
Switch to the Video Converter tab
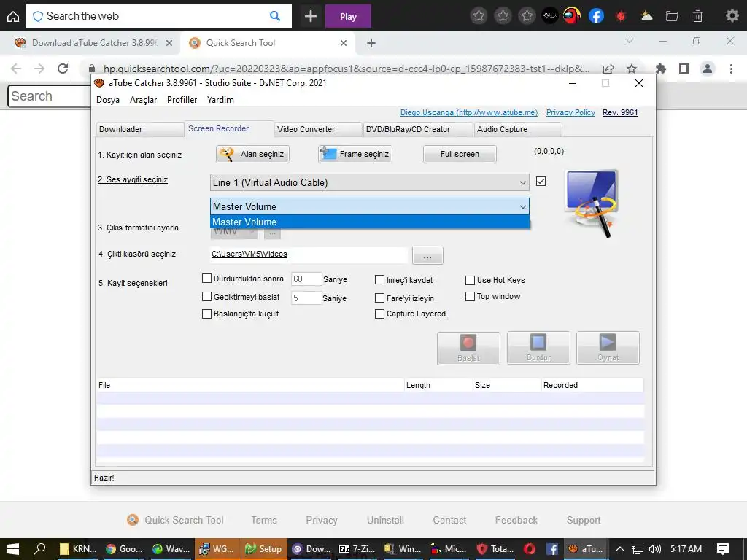[x=317, y=129]
